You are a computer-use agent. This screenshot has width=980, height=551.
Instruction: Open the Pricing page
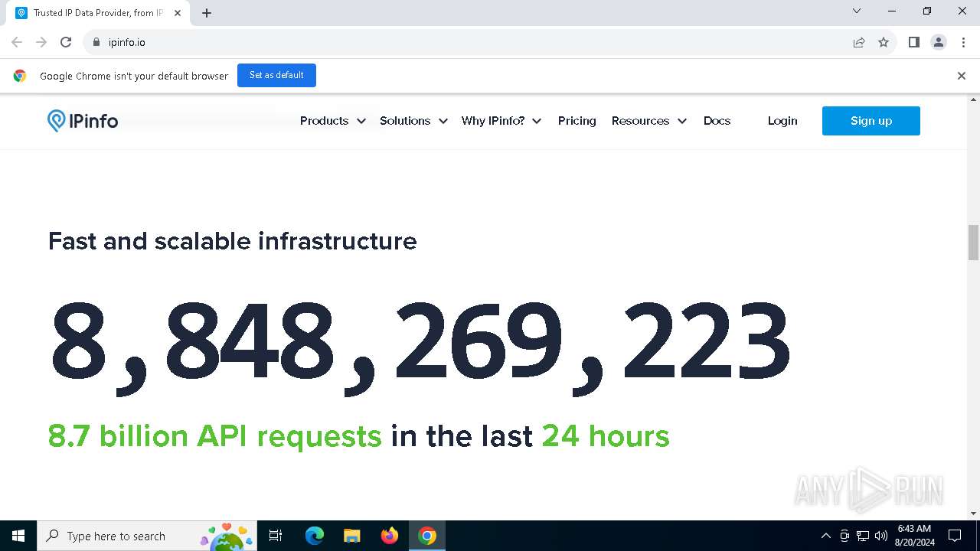577,121
